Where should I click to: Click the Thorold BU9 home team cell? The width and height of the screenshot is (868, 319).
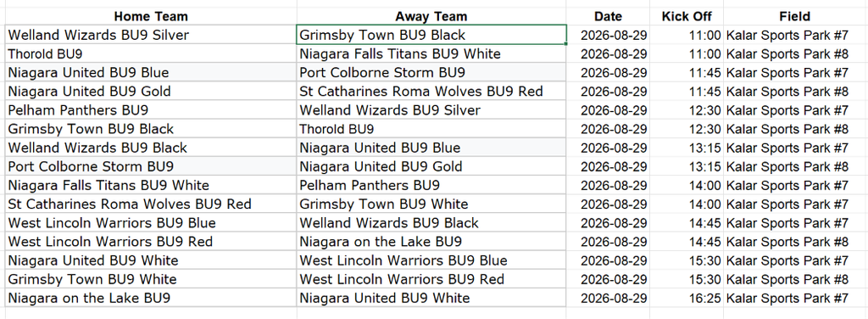click(x=151, y=53)
